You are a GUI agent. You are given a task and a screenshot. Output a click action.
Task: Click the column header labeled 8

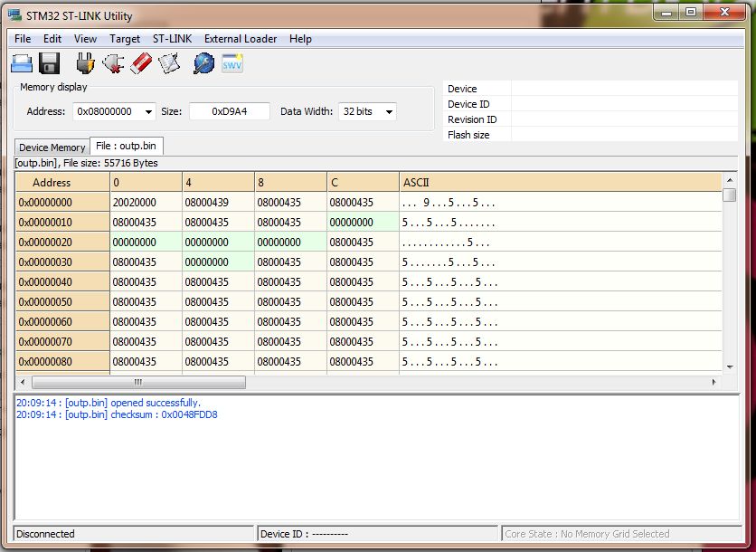(290, 183)
